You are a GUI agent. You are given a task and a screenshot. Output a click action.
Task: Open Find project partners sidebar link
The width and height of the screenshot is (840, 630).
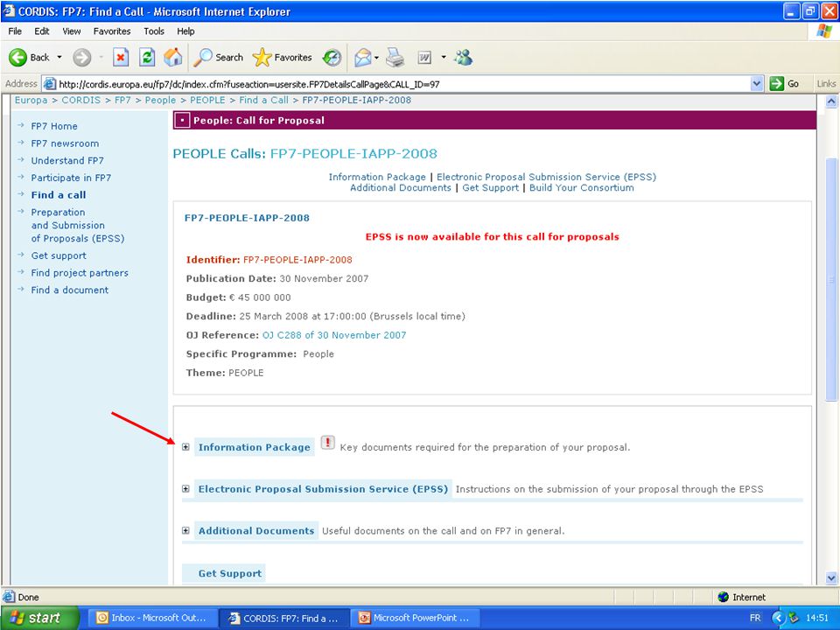pos(80,273)
